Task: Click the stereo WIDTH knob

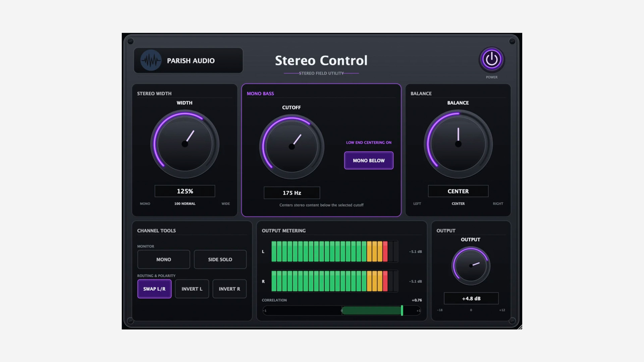Action: (185, 144)
